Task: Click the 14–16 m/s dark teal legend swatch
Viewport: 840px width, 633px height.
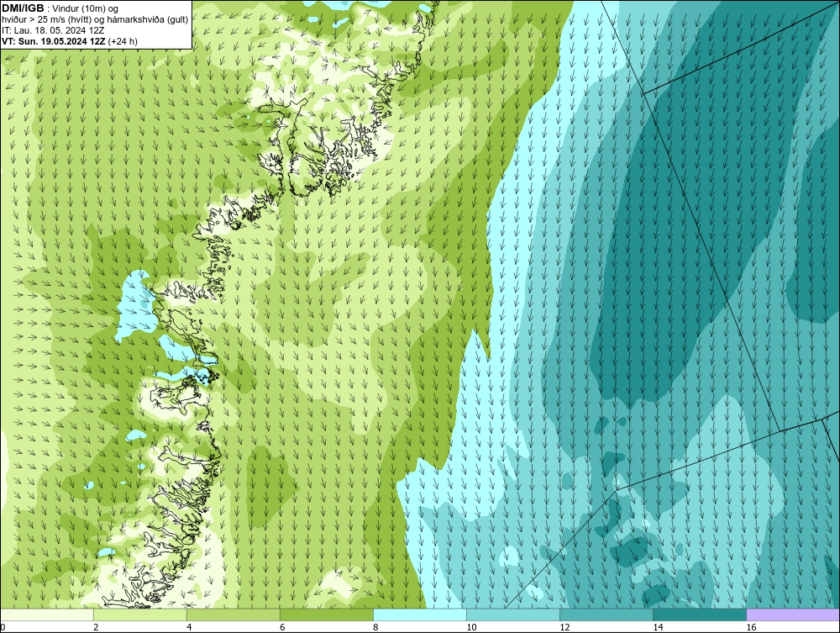Action: pos(700,615)
